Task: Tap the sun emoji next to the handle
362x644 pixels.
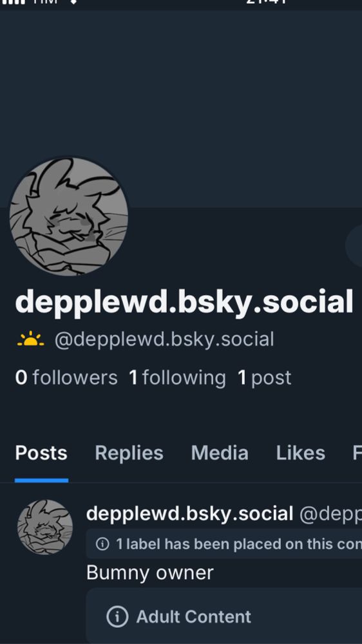Action: (x=30, y=339)
